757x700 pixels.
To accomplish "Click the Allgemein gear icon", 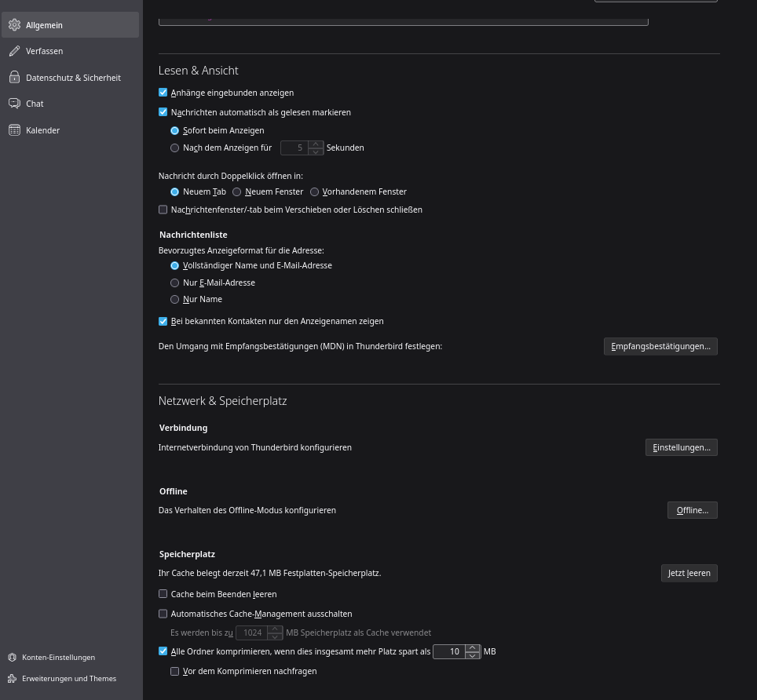I will (x=14, y=25).
